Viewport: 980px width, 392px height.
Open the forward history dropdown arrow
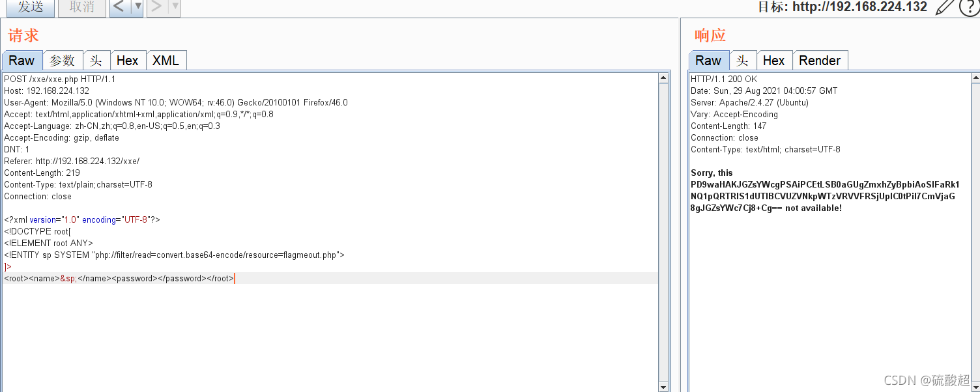point(175,7)
